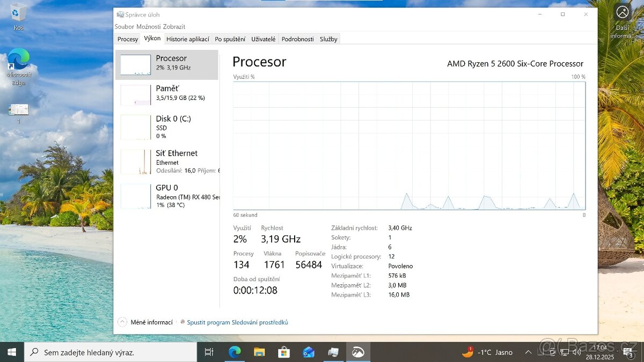
Task: Open the Paměť memory graph
Action: (166, 94)
